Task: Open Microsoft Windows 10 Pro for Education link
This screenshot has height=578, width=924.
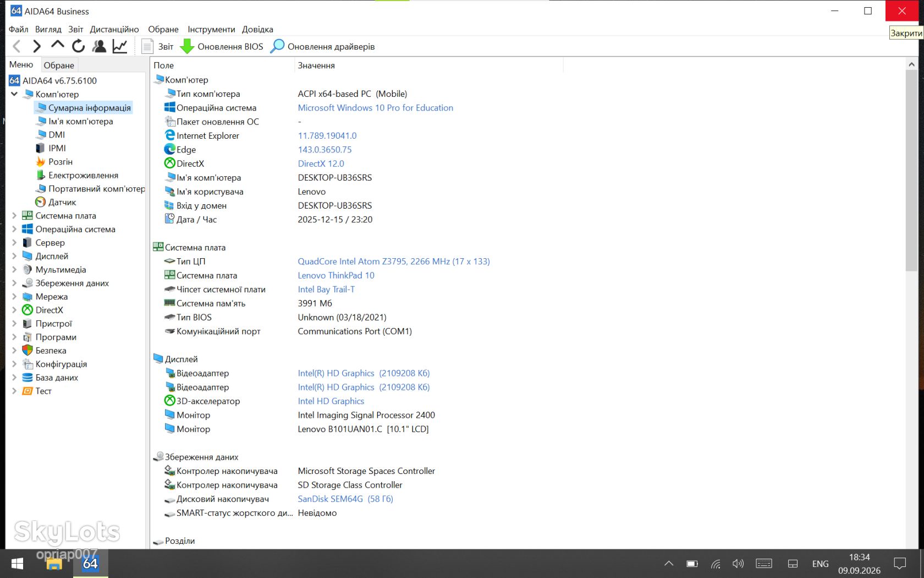Action: tap(376, 108)
